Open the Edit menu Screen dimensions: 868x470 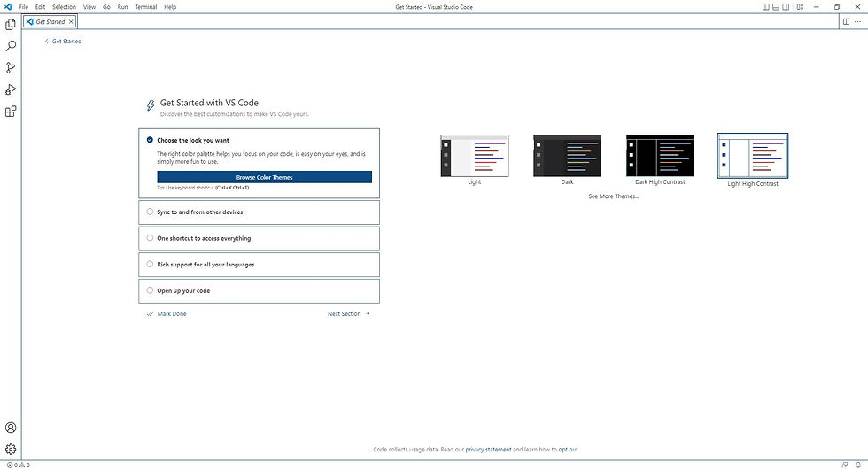[41, 6]
